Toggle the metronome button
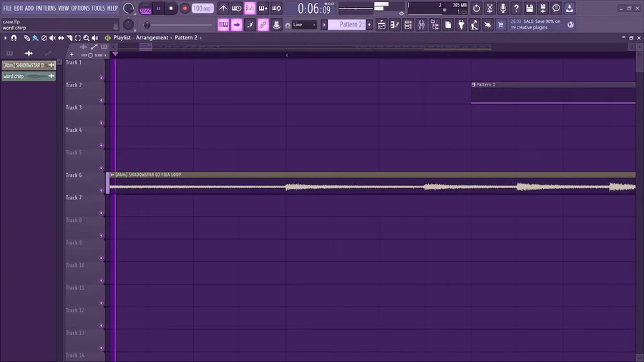644x362 pixels. tap(223, 8)
